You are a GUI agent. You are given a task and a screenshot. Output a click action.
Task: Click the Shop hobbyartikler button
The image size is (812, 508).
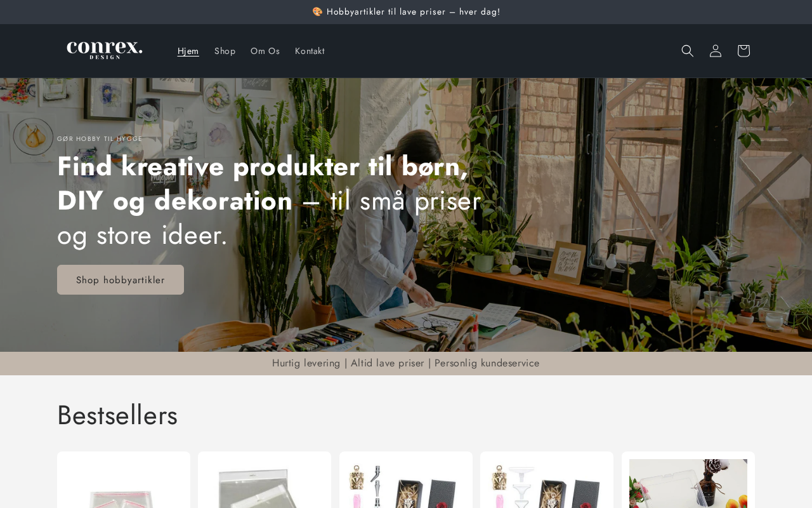point(121,279)
